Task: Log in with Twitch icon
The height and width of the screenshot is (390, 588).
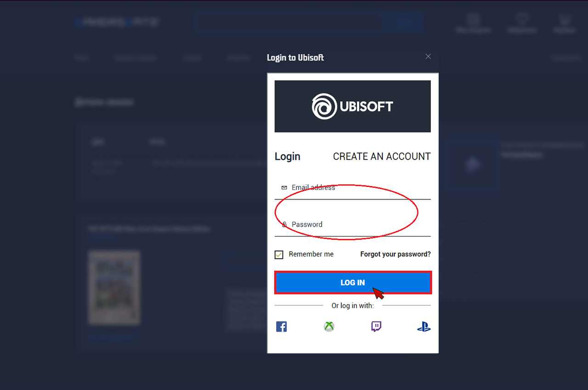Action: [x=376, y=327]
